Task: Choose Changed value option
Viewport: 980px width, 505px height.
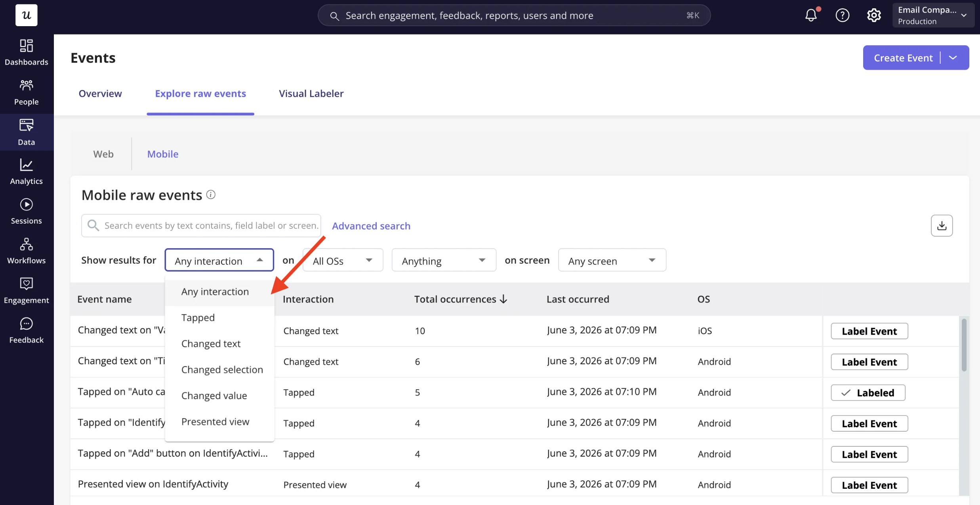Action: click(x=219, y=396)
